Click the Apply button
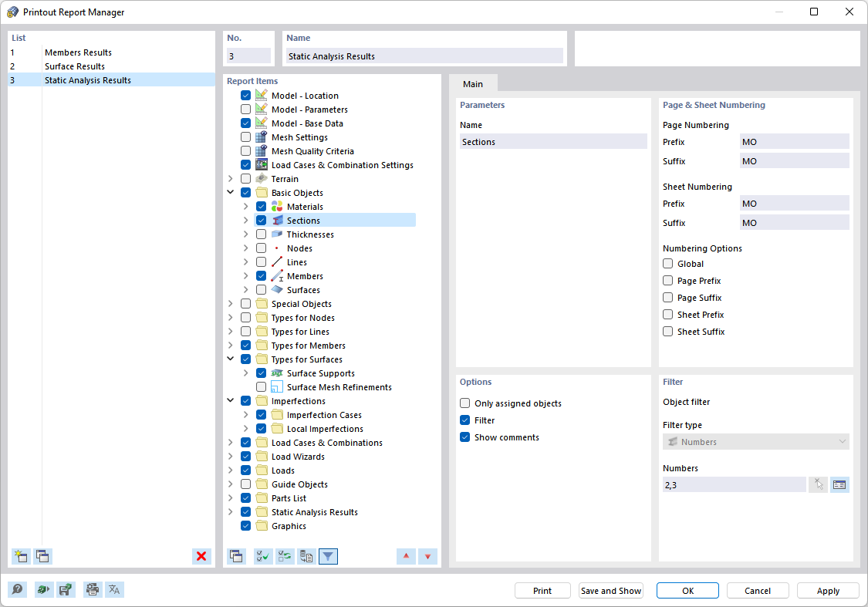Screen dimensions: 868x607 [x=828, y=590]
